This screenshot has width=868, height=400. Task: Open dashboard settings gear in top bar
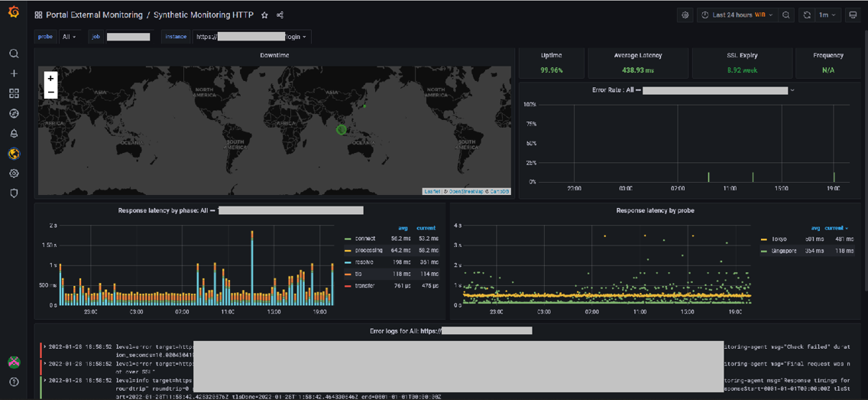pyautogui.click(x=685, y=15)
